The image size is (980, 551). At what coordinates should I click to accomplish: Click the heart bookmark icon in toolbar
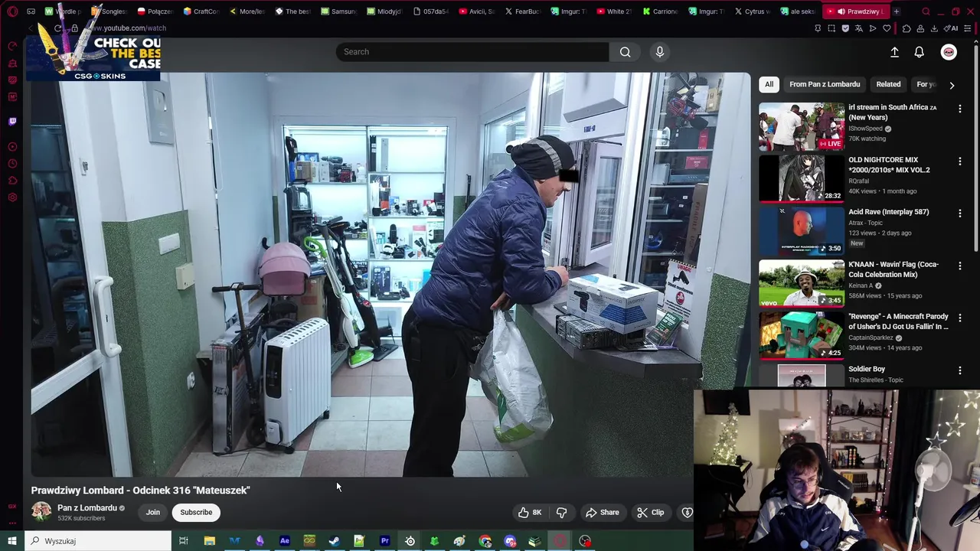(887, 28)
